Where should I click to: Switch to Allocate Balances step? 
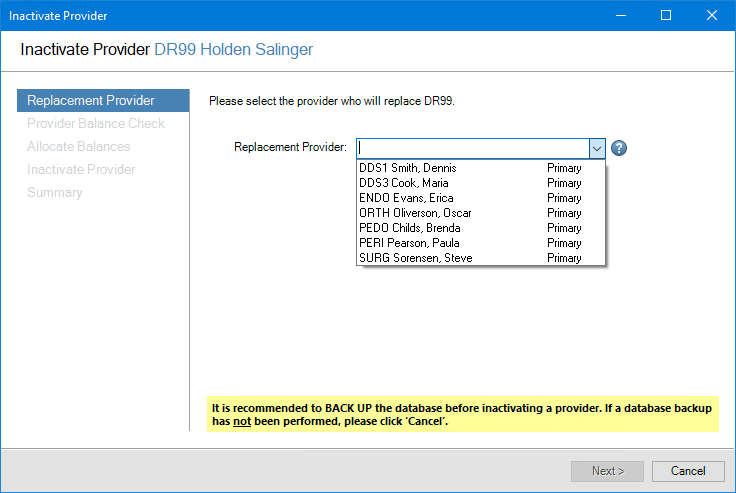click(x=79, y=147)
